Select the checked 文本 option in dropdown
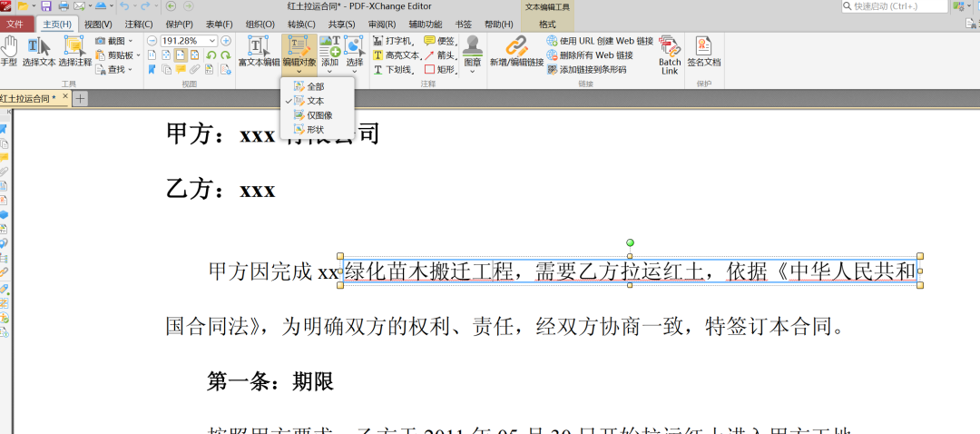The height and width of the screenshot is (434, 980). click(314, 101)
